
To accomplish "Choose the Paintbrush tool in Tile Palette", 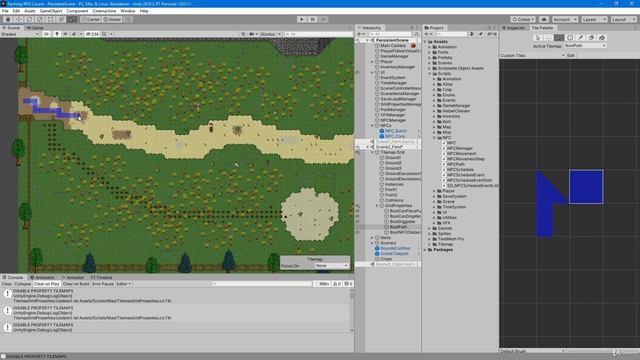I will [x=559, y=38].
